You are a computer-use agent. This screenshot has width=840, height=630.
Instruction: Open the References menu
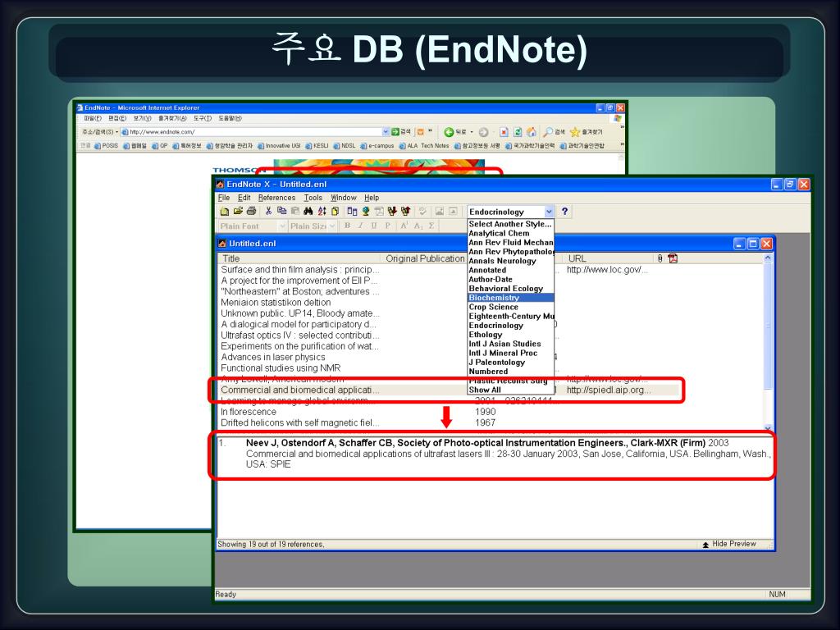click(277, 198)
